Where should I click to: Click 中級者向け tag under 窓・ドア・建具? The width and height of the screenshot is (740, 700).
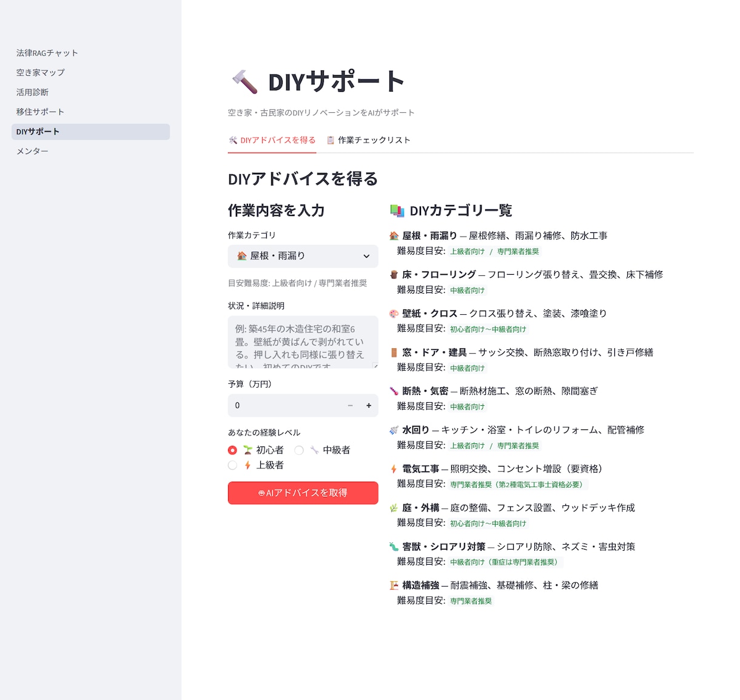pos(467,368)
